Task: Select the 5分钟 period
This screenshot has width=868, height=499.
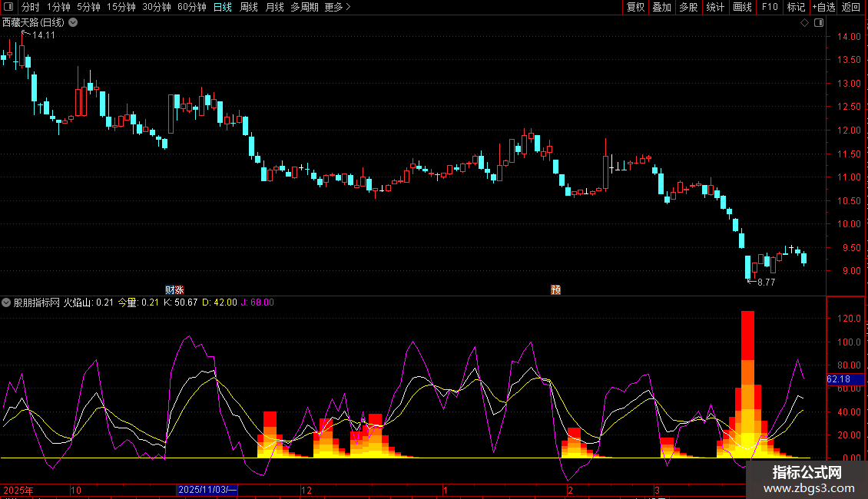Action: coord(88,7)
